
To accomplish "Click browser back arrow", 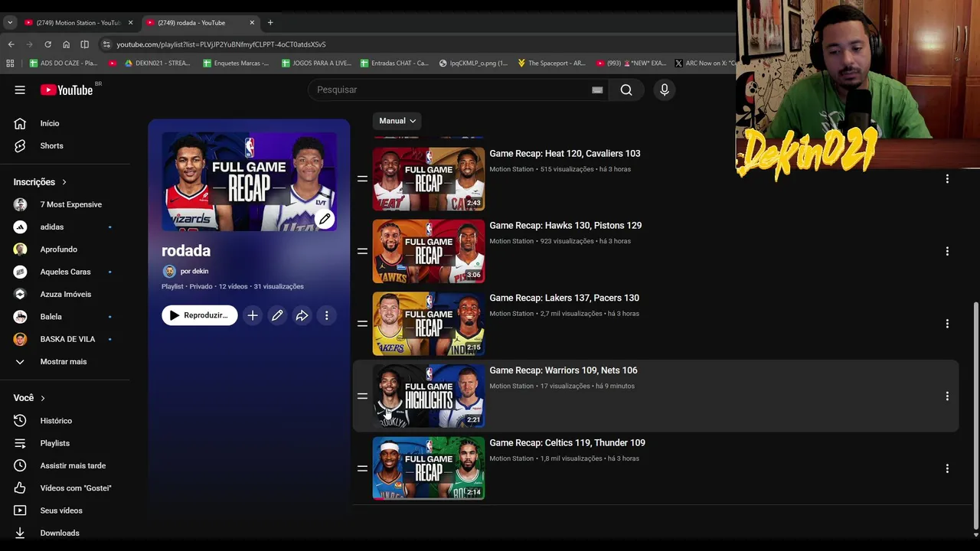I will coord(11,44).
